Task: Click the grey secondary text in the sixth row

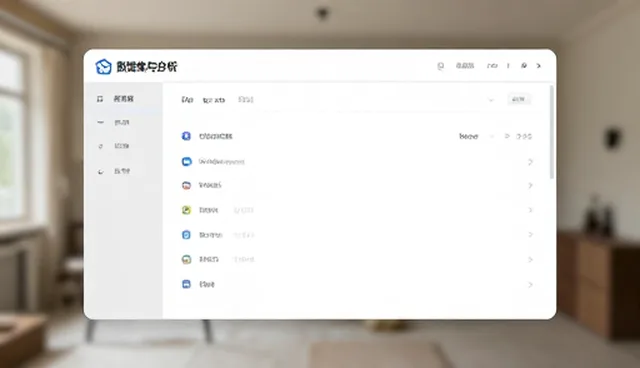Action: tap(244, 259)
